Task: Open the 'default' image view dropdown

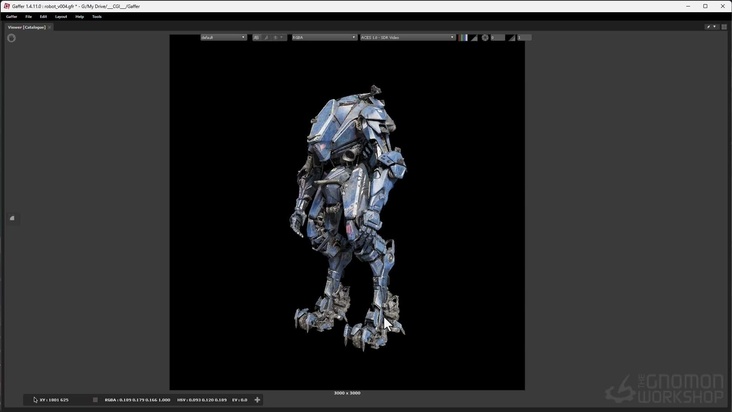Action: coord(223,37)
